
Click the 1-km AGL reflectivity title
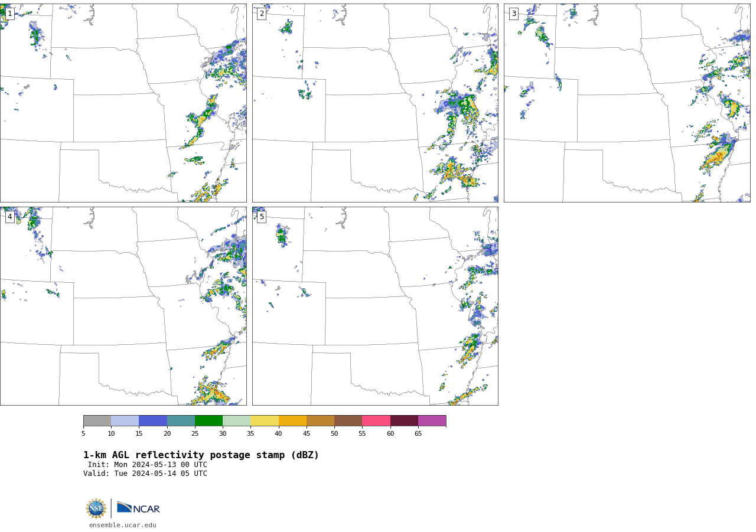coord(201,455)
